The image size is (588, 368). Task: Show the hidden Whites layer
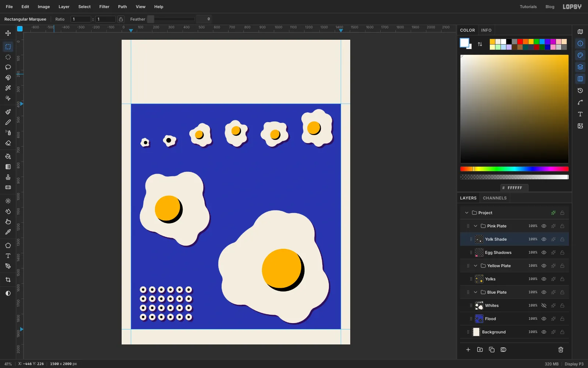544,305
